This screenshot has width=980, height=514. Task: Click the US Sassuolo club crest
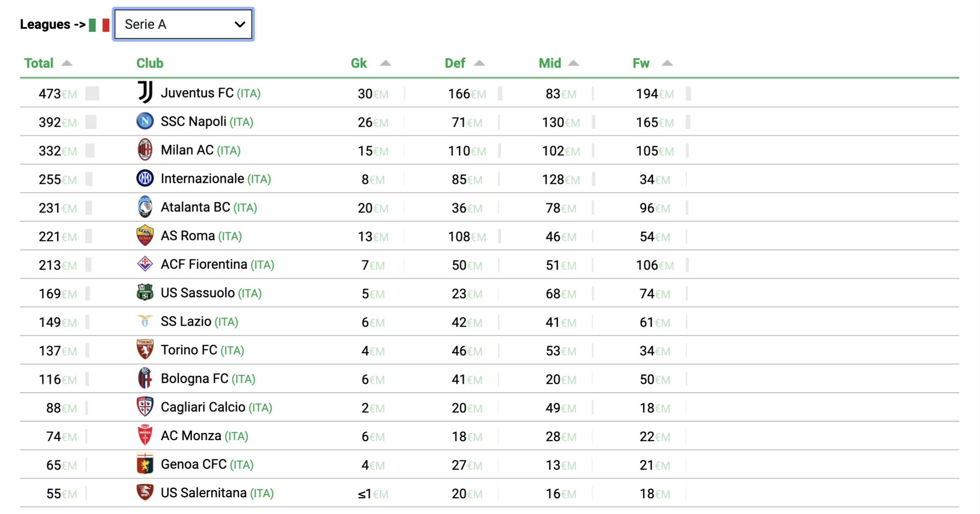pyautogui.click(x=145, y=292)
